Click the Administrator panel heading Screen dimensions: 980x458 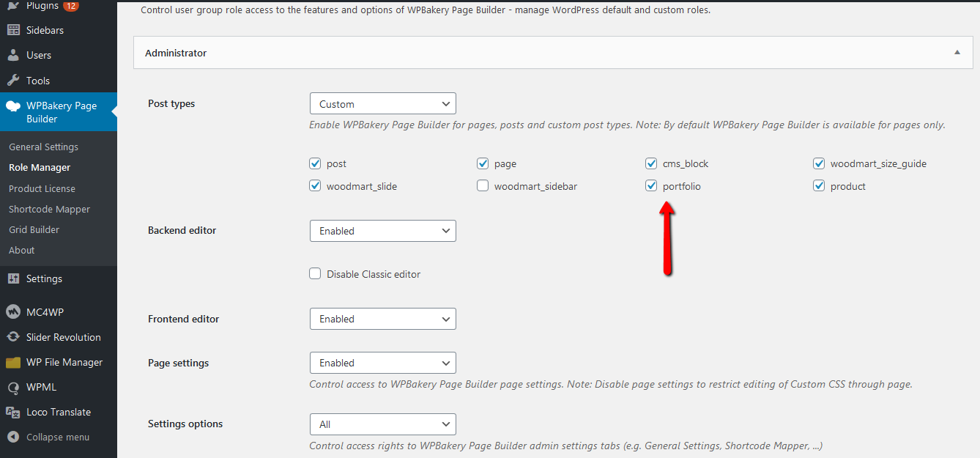point(176,53)
